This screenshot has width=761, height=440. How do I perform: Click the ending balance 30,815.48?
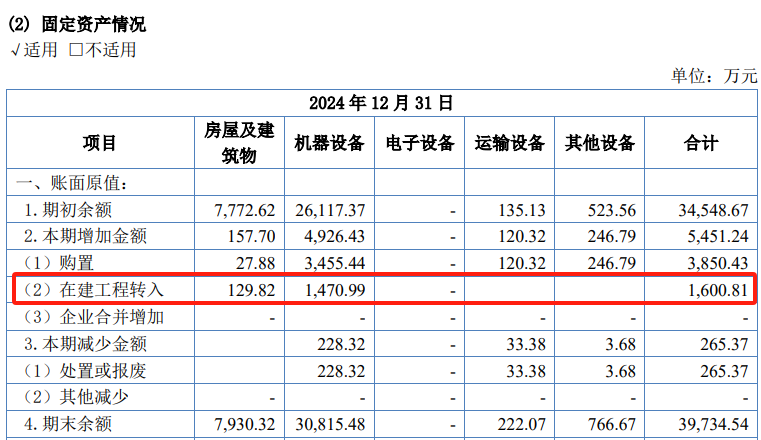(330, 425)
